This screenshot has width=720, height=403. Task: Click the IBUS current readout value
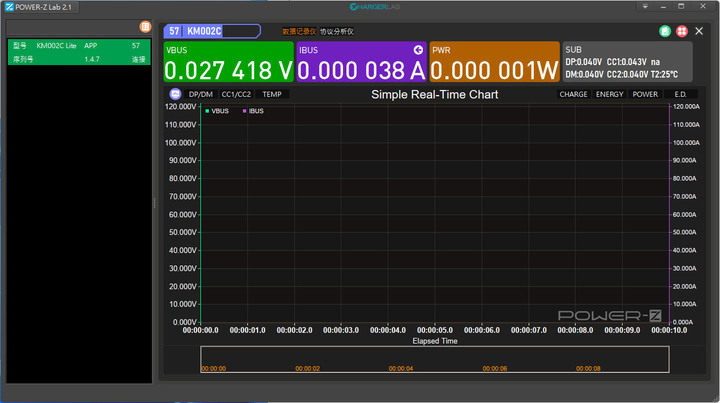point(361,71)
